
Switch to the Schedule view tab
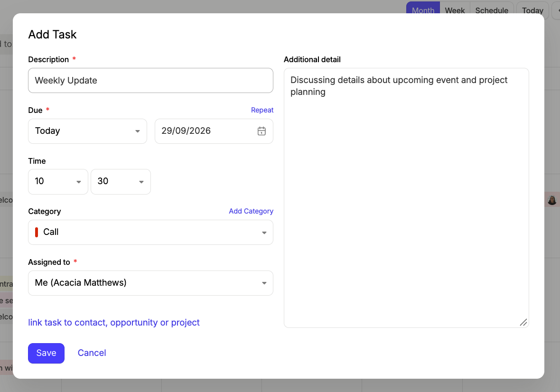coord(492,9)
